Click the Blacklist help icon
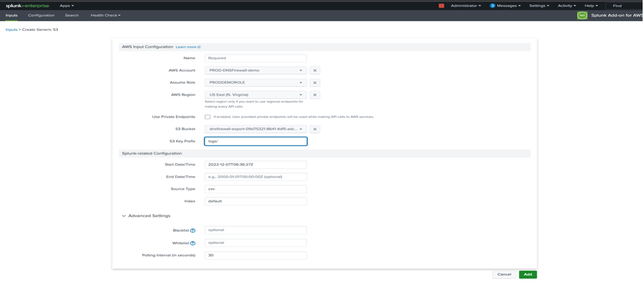This screenshot has height=289, width=644. [x=194, y=230]
